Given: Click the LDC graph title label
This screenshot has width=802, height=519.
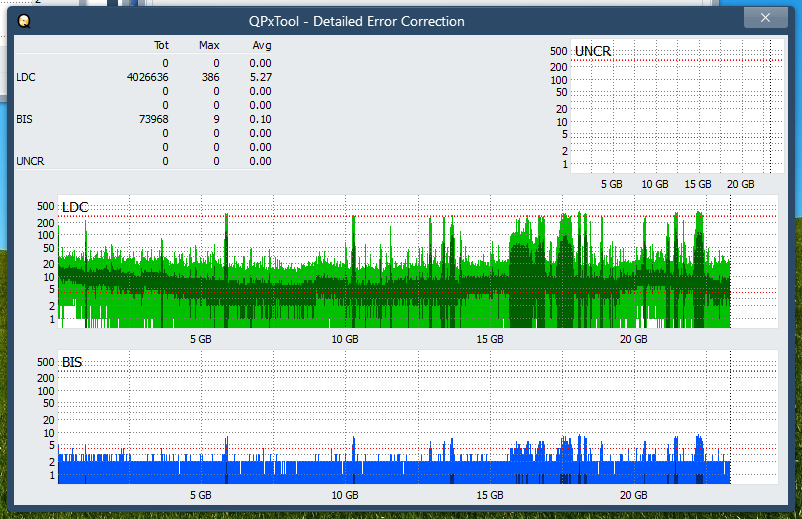Looking at the screenshot, I should pyautogui.click(x=75, y=207).
